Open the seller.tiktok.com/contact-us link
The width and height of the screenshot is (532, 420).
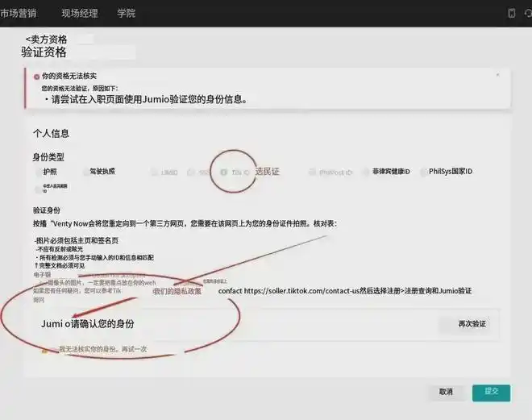(301, 291)
